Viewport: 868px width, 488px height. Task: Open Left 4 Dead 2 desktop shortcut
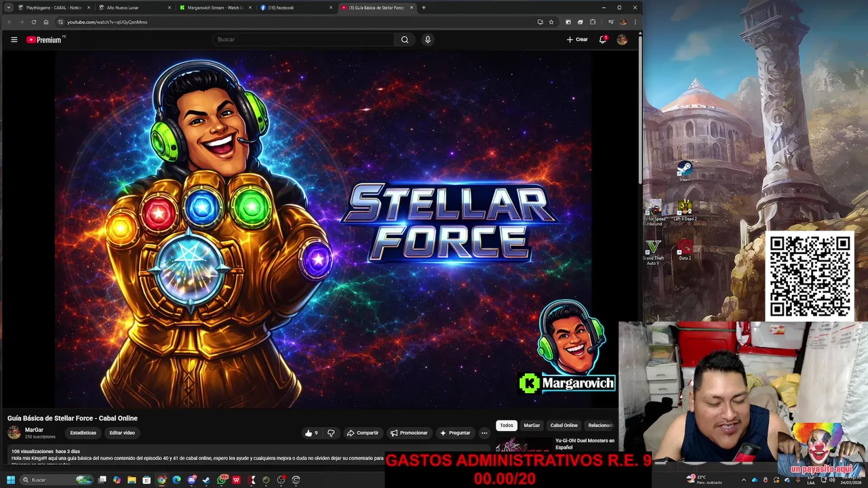coord(685,211)
